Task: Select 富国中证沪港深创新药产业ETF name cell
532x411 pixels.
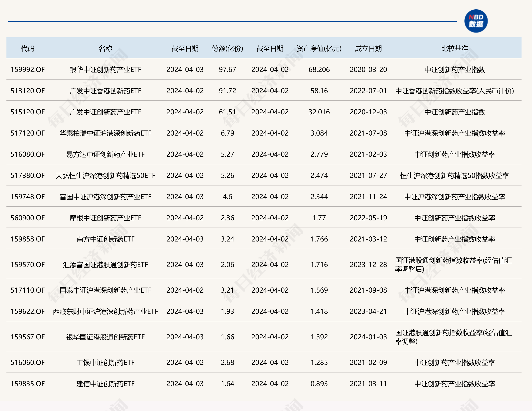Action: 105,197
